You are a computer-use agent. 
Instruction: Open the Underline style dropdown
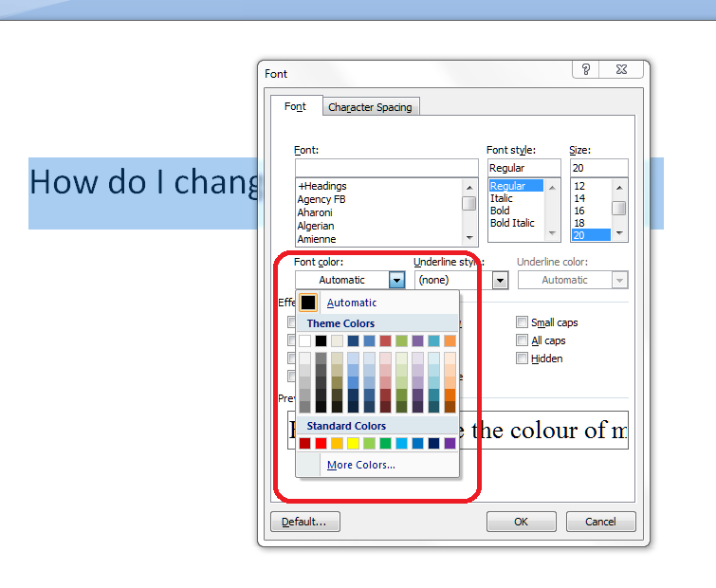pyautogui.click(x=500, y=280)
